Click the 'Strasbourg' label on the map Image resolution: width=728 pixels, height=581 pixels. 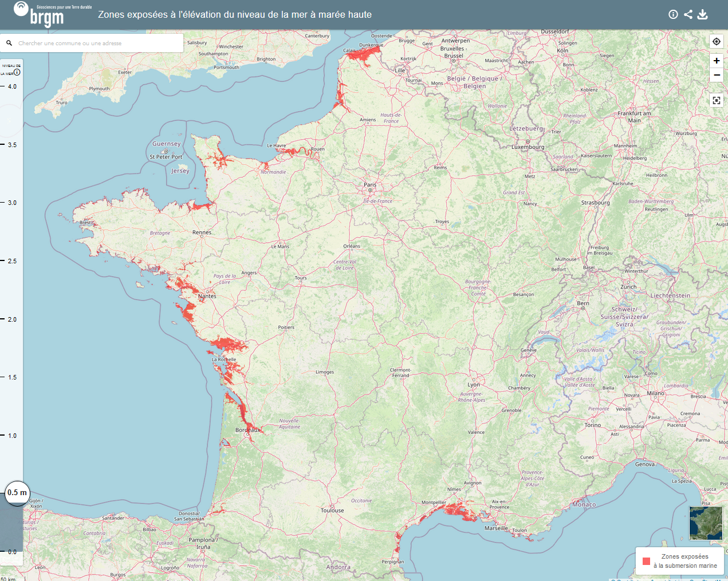tap(596, 203)
